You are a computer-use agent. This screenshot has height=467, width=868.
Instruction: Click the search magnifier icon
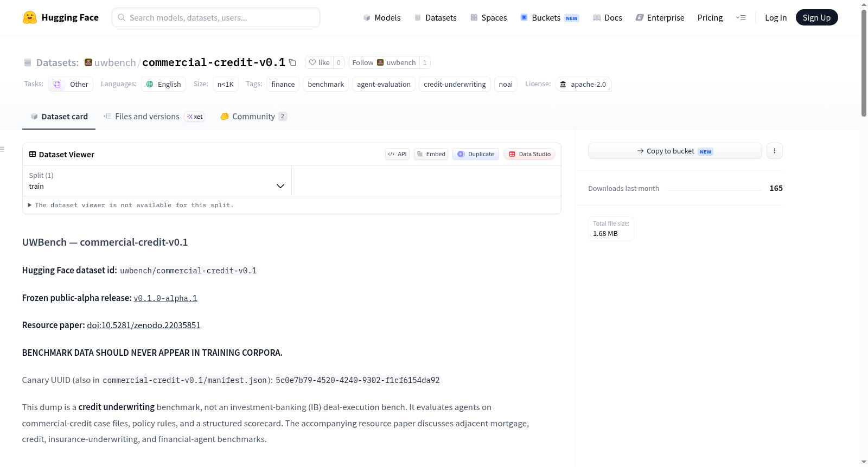pos(122,17)
